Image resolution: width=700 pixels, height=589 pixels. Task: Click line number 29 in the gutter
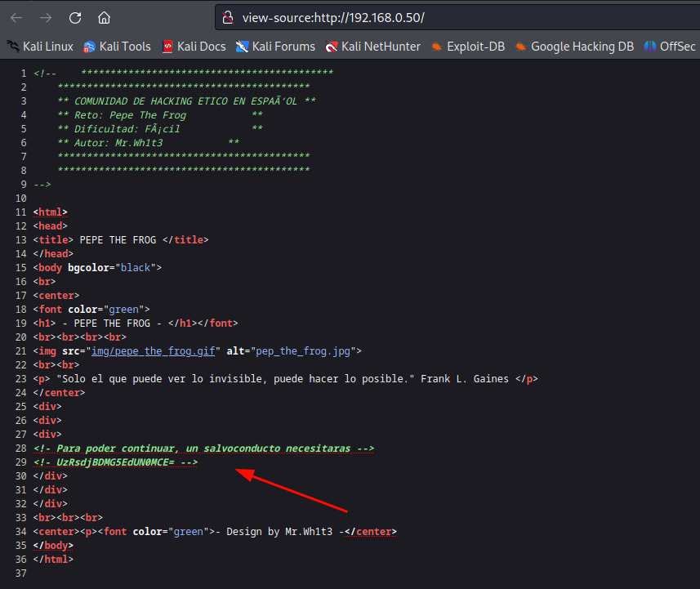pos(21,462)
